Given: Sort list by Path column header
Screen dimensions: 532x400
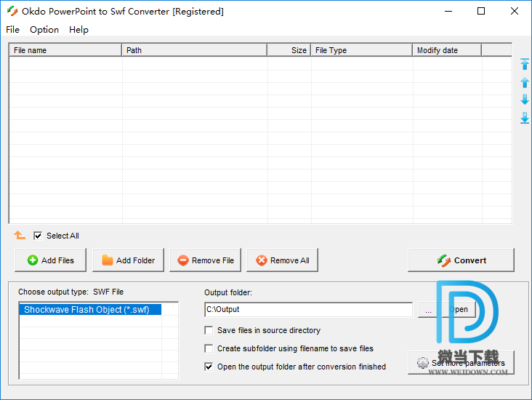Looking at the screenshot, I should tap(194, 50).
